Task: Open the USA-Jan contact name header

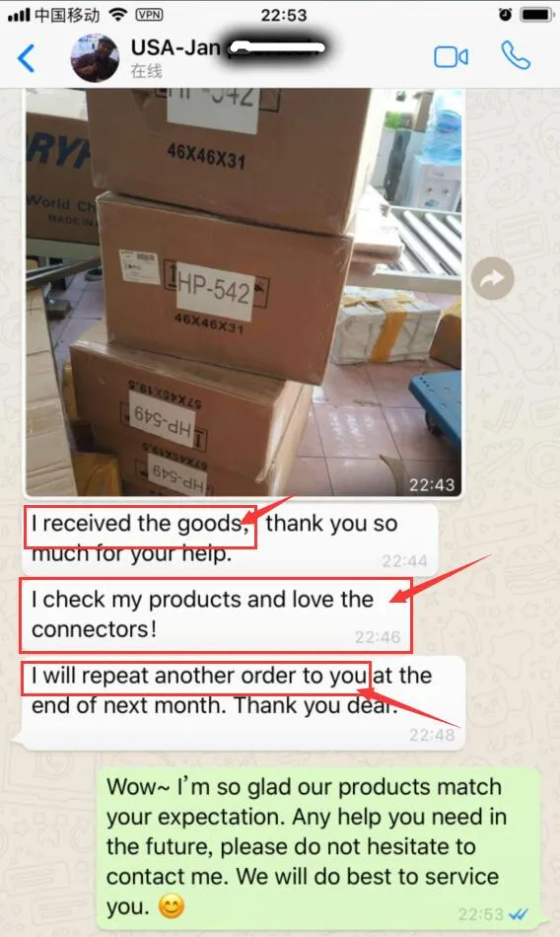Action: (x=227, y=47)
